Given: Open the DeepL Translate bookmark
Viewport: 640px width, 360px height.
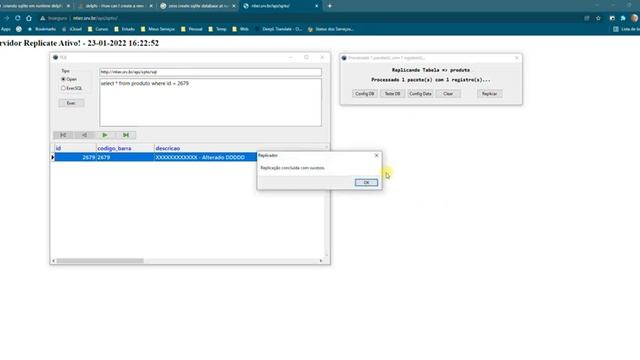Looking at the screenshot, I should pyautogui.click(x=278, y=29).
